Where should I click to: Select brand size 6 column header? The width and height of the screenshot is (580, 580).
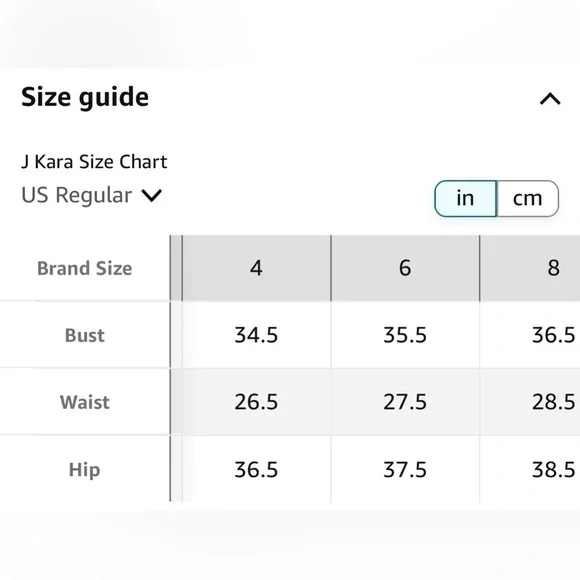point(405,268)
